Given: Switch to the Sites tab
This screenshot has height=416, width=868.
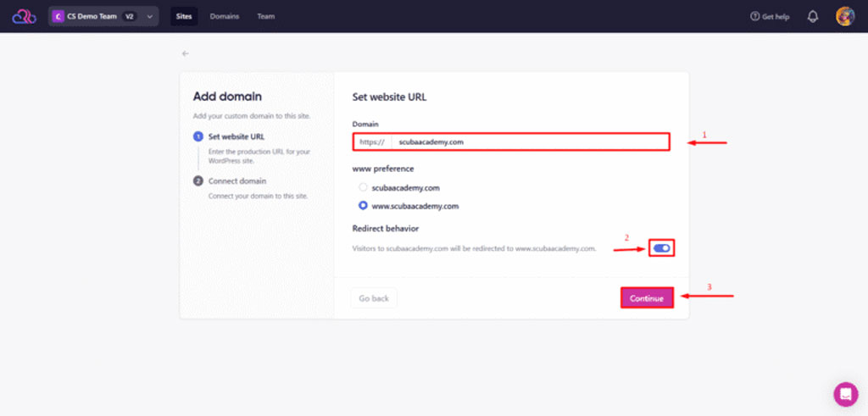Looking at the screenshot, I should click(184, 17).
